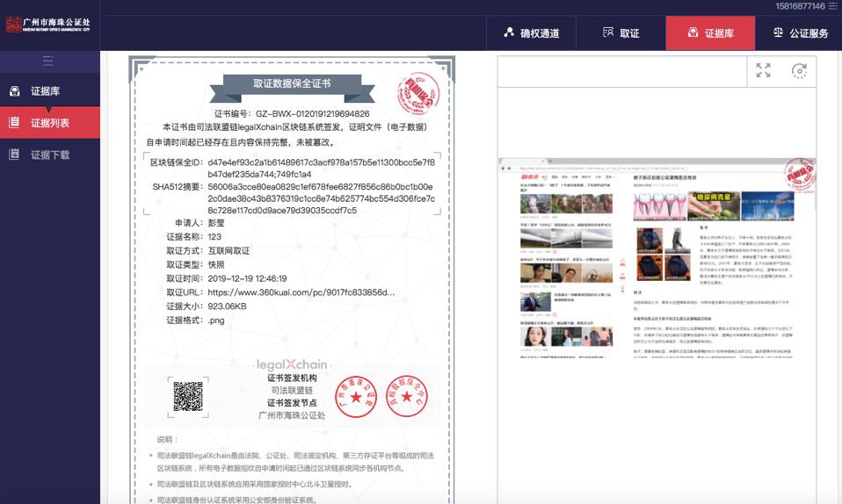Open the 确权通道 tab

531,33
